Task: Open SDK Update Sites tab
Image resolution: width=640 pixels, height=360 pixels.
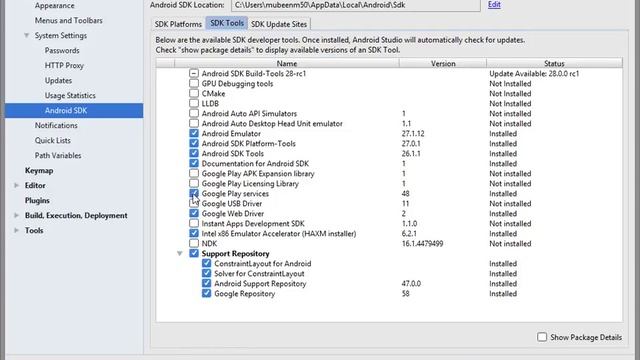Action: click(x=279, y=24)
